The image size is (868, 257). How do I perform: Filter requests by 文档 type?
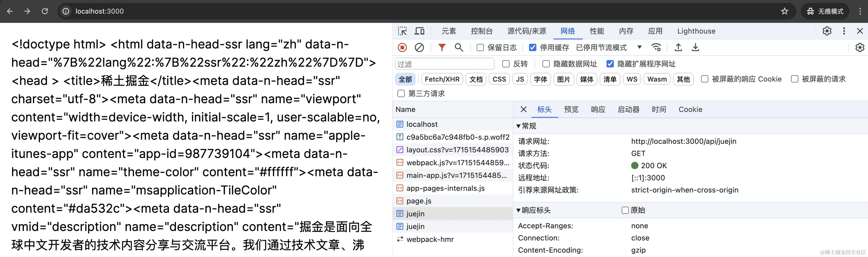pos(476,79)
